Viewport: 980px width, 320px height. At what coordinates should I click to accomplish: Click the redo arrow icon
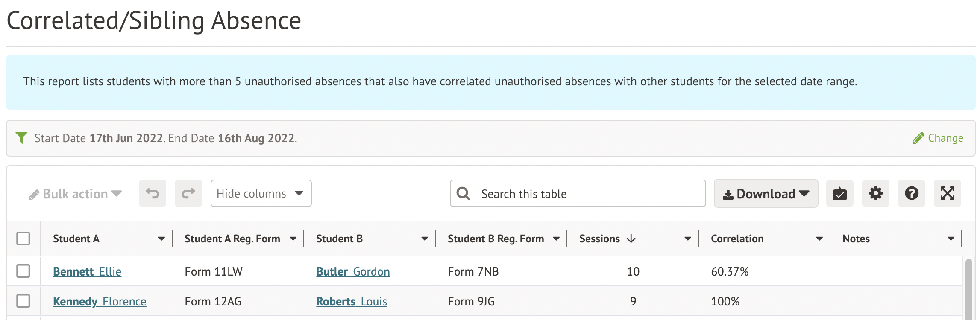tap(188, 193)
